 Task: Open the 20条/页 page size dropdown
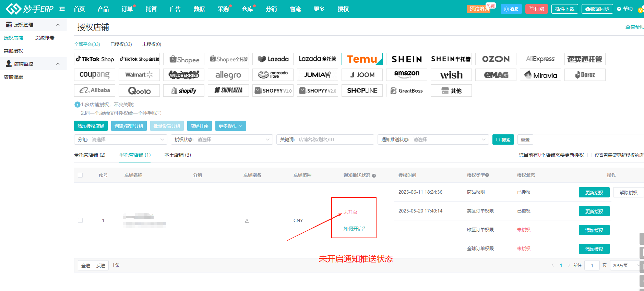click(626, 265)
